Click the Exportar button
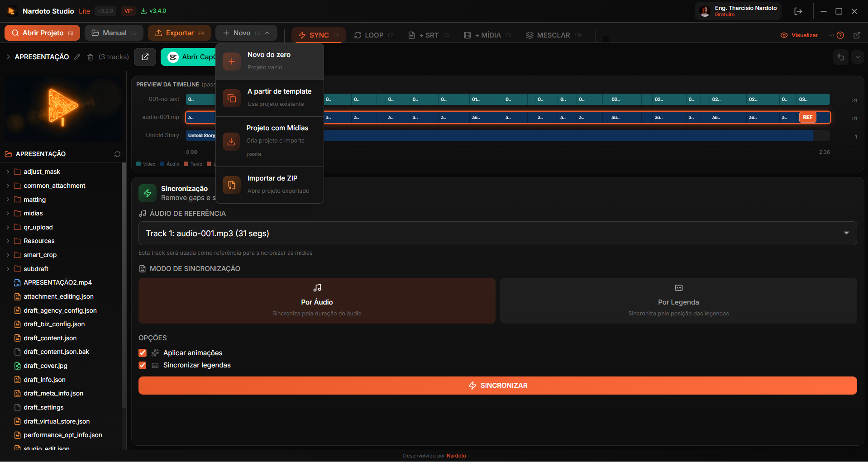The height and width of the screenshot is (462, 868). 179,33
